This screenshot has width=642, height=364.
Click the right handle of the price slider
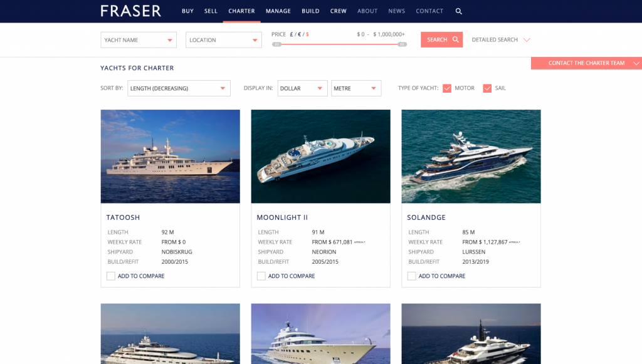point(402,44)
